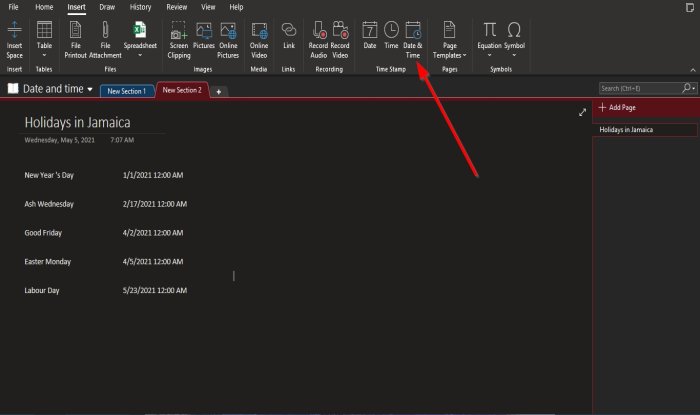
Task: Toggle full page view expand arrow
Action: click(x=582, y=112)
